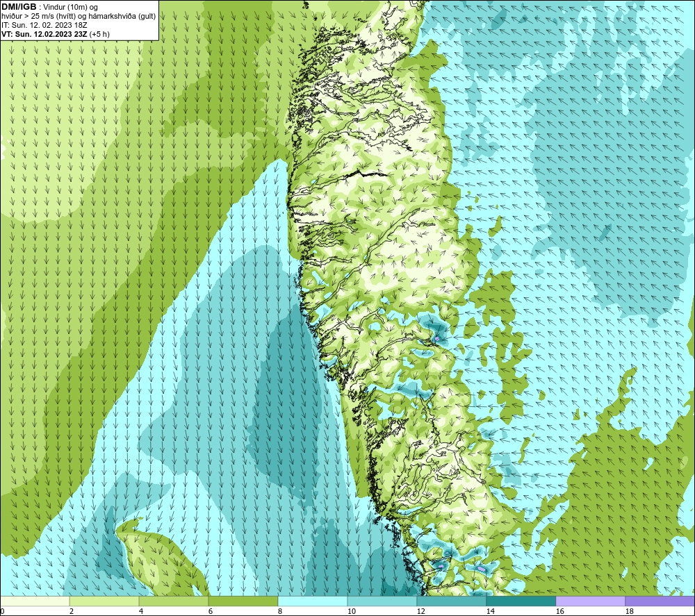Select the 4–6 m/s green swatch

[x=174, y=601]
